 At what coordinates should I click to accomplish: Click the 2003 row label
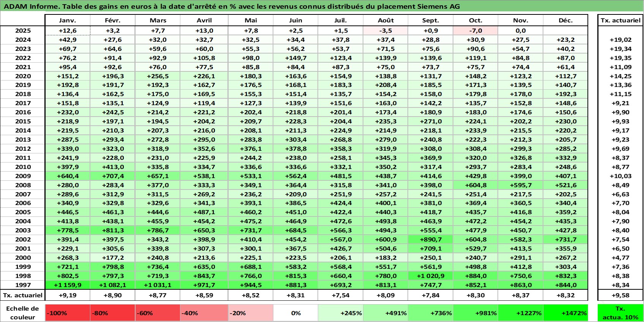pos(23,230)
